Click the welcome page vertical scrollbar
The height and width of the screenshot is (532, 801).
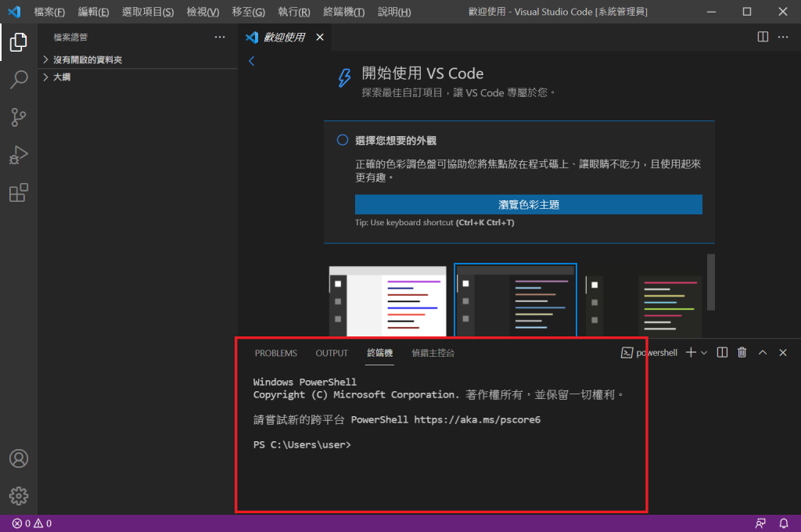click(710, 282)
